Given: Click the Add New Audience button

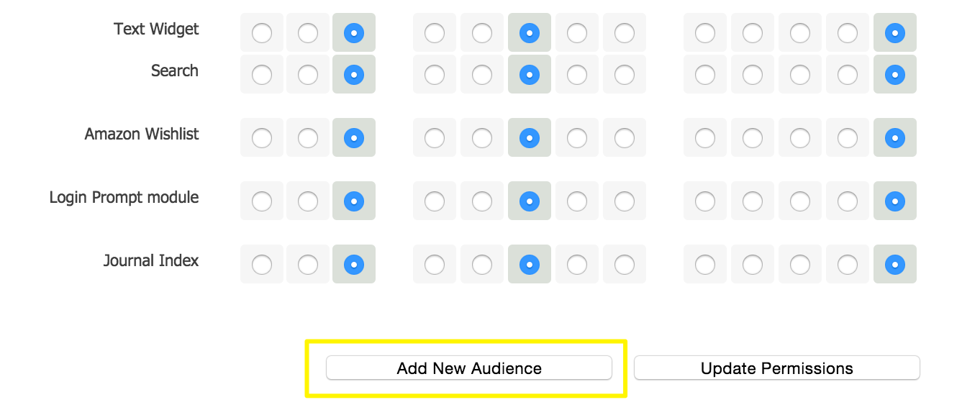Looking at the screenshot, I should click(x=468, y=368).
